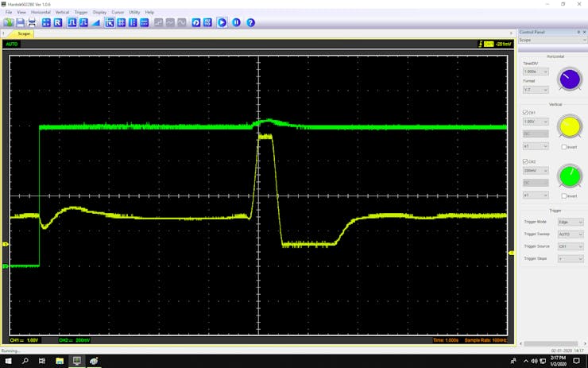Click the blue ramp trigger slope icon
The image size is (588, 368).
(95, 23)
